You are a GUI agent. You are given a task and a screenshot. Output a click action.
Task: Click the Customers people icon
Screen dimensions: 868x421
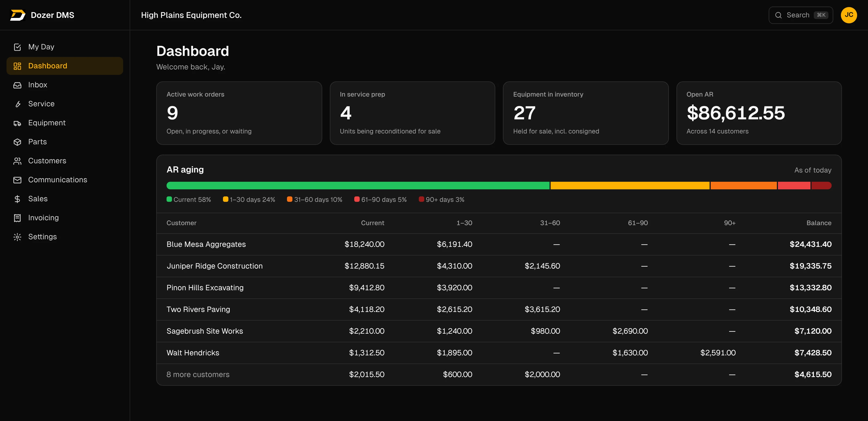17,161
